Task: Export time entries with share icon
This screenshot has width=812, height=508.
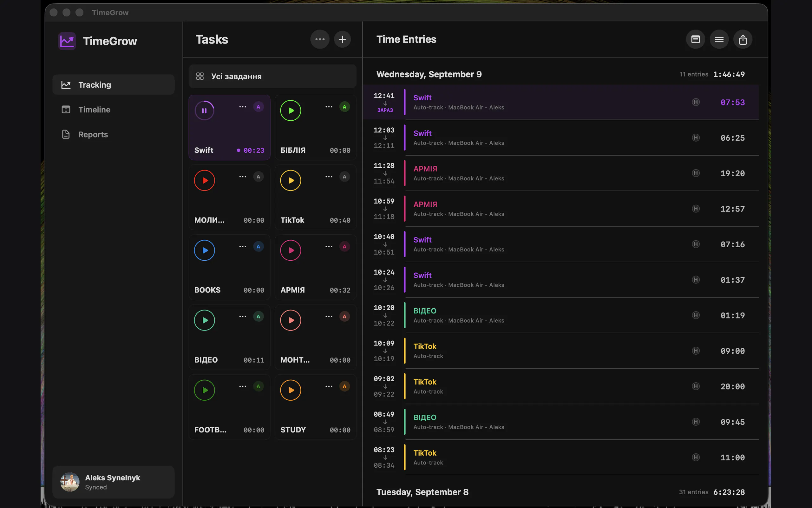Action: click(743, 39)
